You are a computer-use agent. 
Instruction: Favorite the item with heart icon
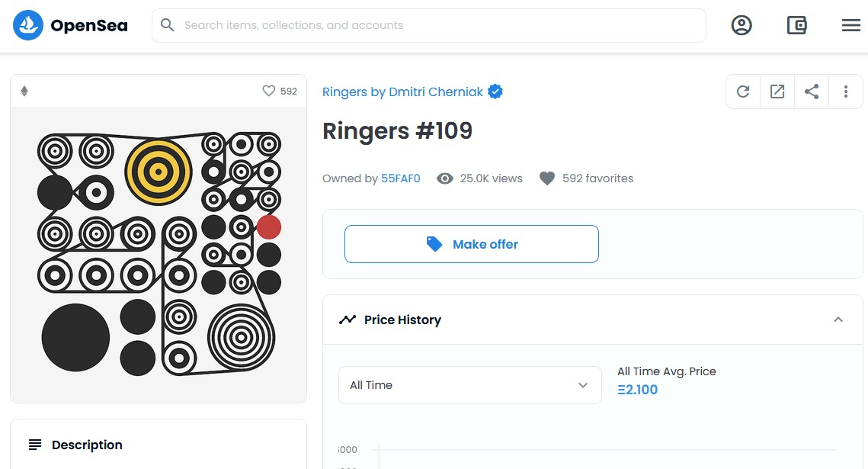(268, 91)
